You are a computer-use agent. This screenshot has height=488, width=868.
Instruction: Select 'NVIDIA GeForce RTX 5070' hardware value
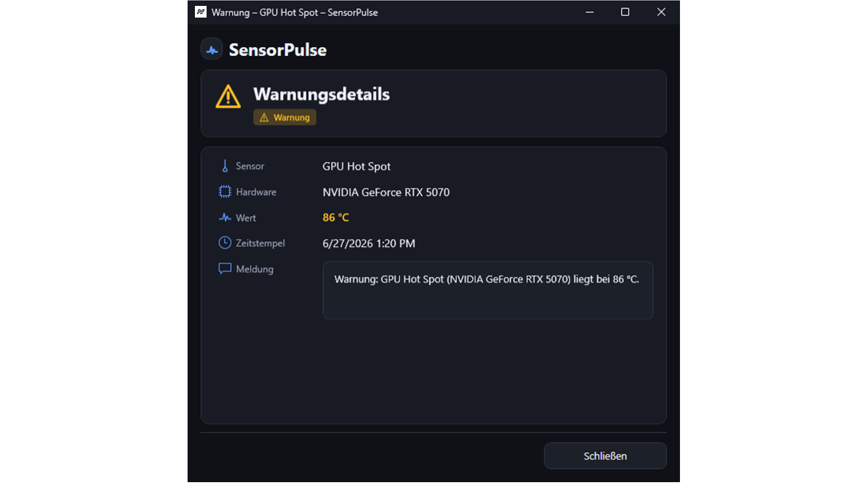click(386, 192)
